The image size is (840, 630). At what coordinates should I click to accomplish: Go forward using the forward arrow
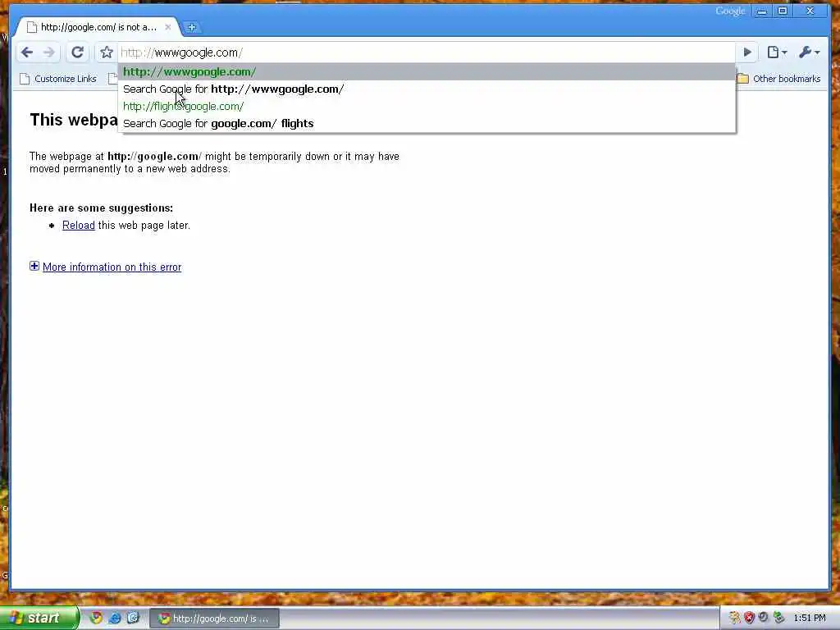pyautogui.click(x=49, y=52)
